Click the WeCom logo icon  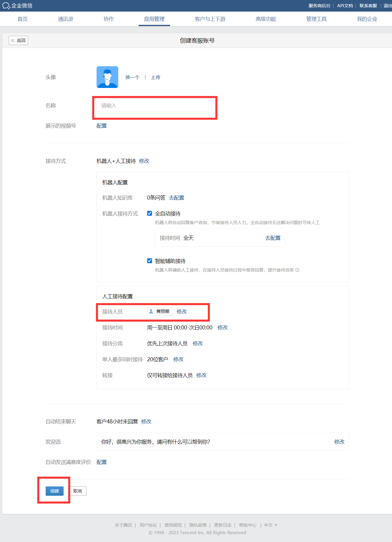pyautogui.click(x=6, y=5)
